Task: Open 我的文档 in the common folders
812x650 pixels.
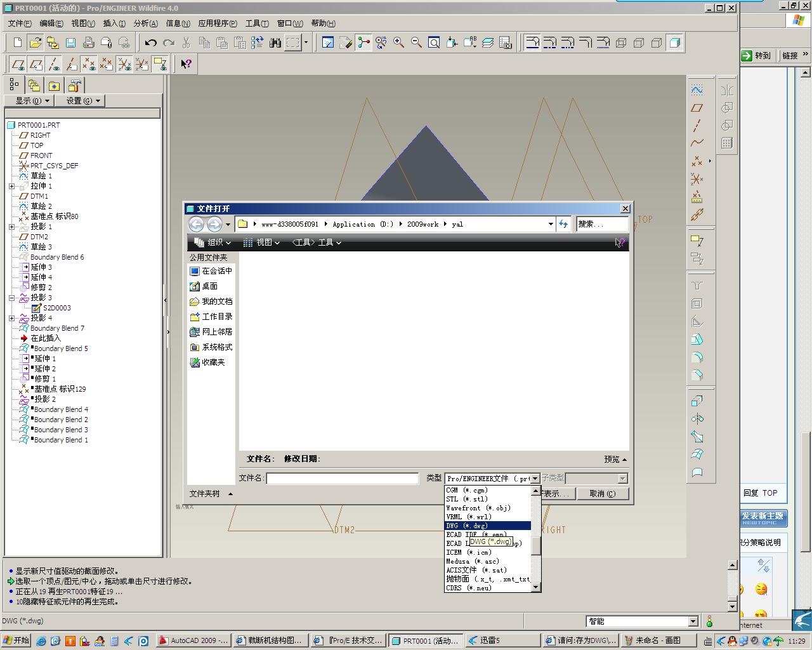Action: click(x=211, y=302)
